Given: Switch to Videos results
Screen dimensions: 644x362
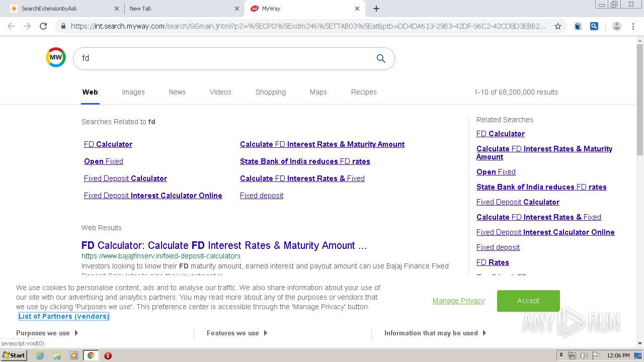Looking at the screenshot, I should 220,92.
